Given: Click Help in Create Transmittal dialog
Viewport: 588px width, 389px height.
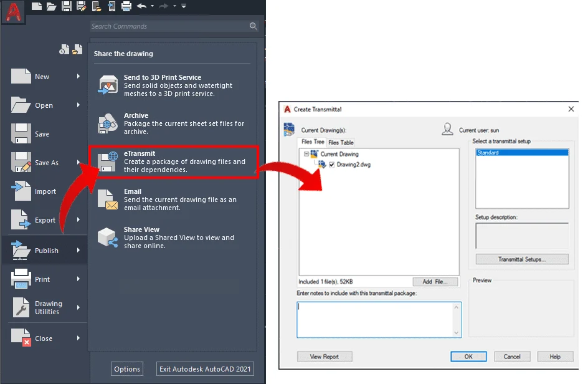Looking at the screenshot, I should coord(555,357).
